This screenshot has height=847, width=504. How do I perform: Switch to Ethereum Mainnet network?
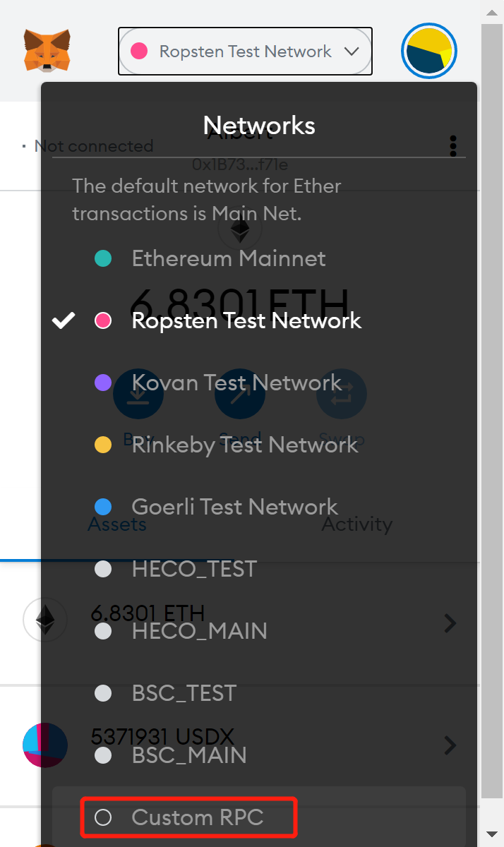click(228, 258)
